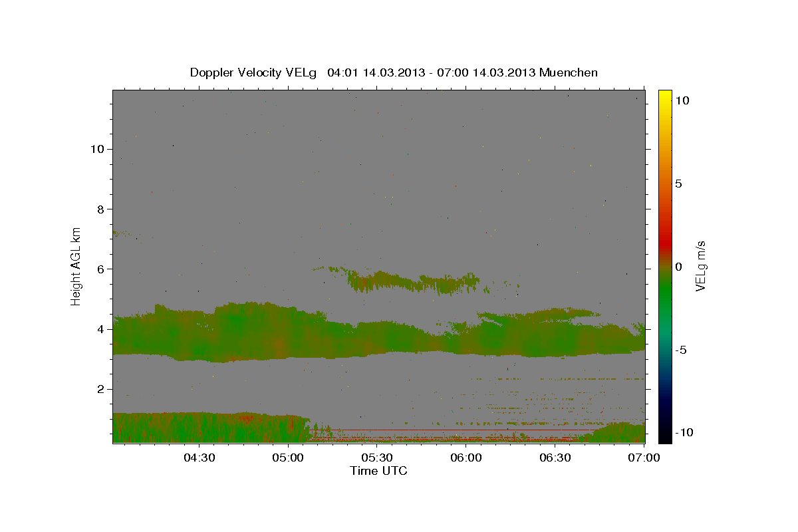Click the colorbar value 10 at top
Image resolution: width=798 pixels, height=532 pixels.
682,100
